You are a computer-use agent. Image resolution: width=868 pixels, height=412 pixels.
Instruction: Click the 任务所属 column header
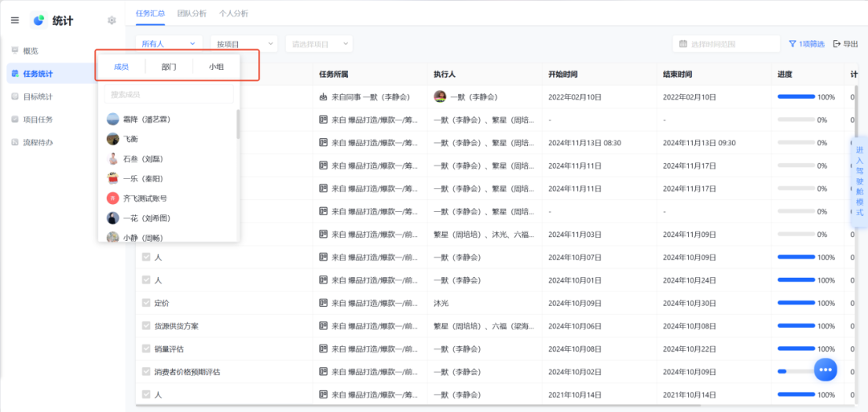click(334, 74)
